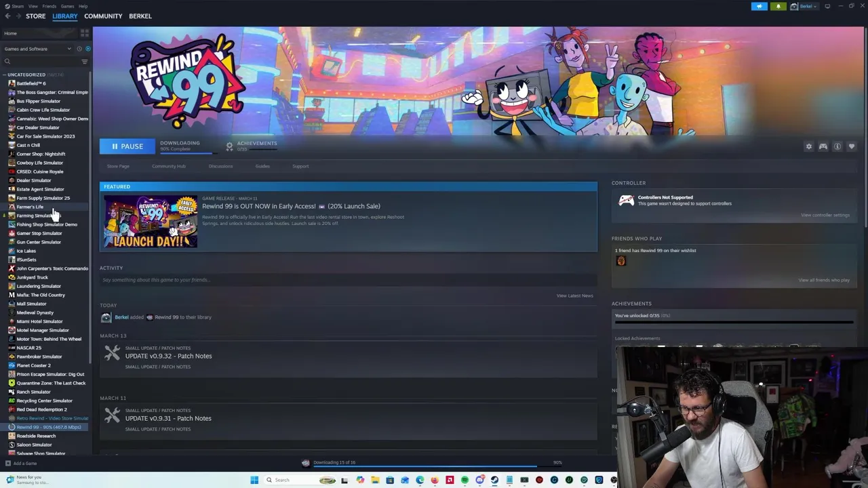Open Spotify from the taskbar
The width and height of the screenshot is (868, 488).
click(x=465, y=480)
